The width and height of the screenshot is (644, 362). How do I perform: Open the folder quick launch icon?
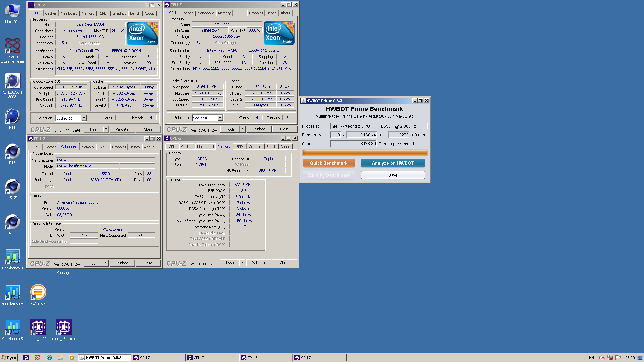[60, 358]
